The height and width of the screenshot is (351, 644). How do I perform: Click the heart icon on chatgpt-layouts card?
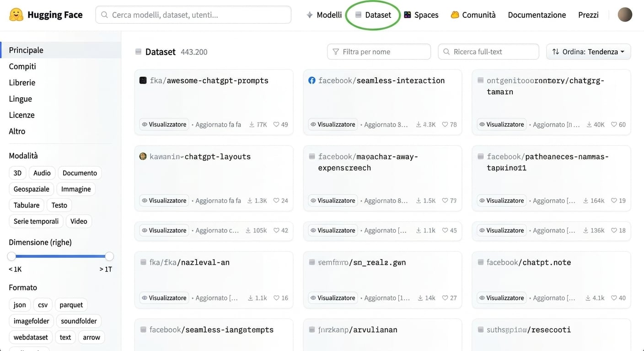pyautogui.click(x=276, y=201)
